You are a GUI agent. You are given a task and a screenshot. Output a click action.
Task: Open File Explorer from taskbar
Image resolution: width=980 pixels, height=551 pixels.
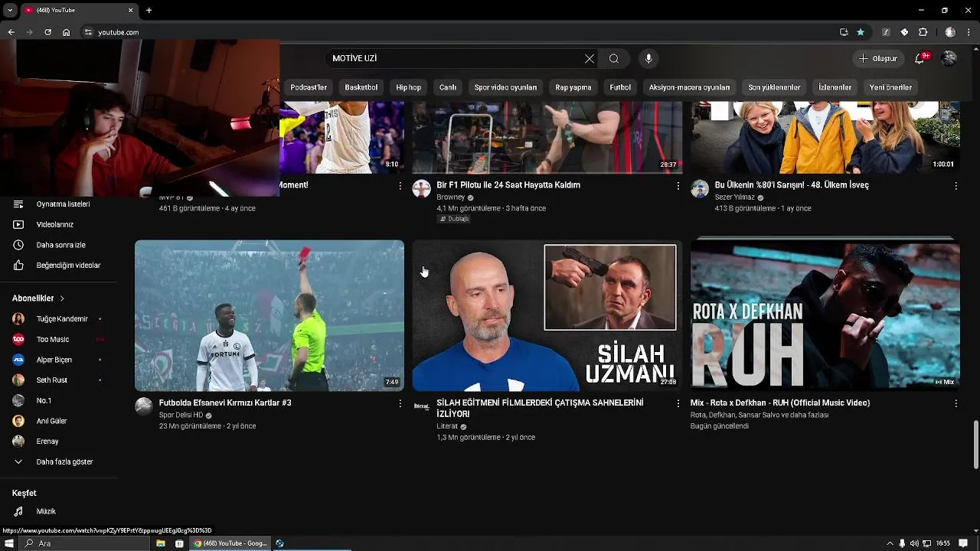(x=161, y=543)
